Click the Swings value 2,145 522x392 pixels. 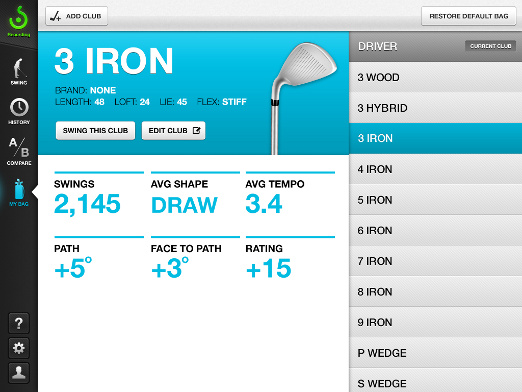tap(87, 204)
